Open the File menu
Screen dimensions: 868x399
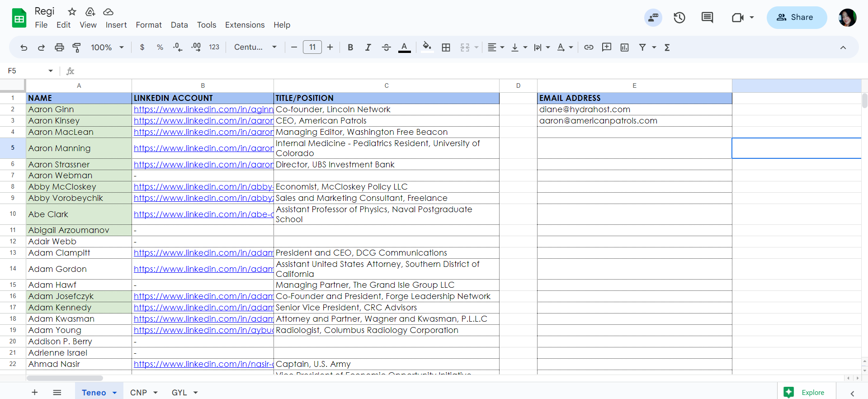(x=41, y=25)
